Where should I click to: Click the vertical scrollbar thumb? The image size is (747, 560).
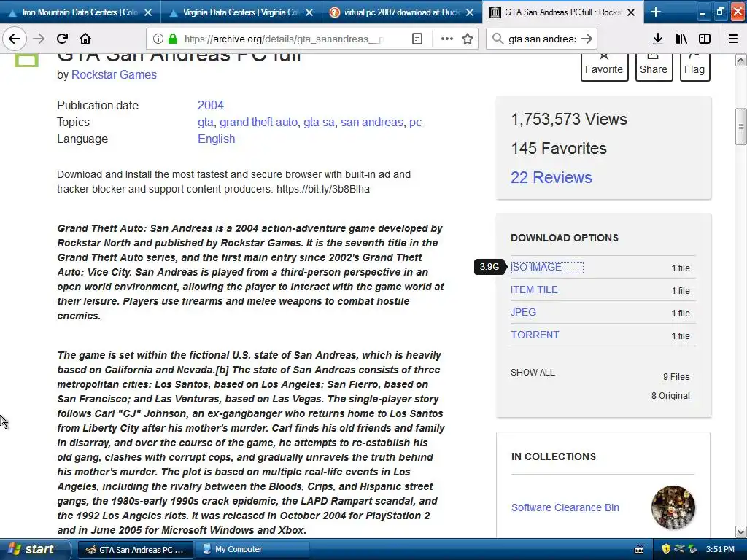tap(741, 126)
